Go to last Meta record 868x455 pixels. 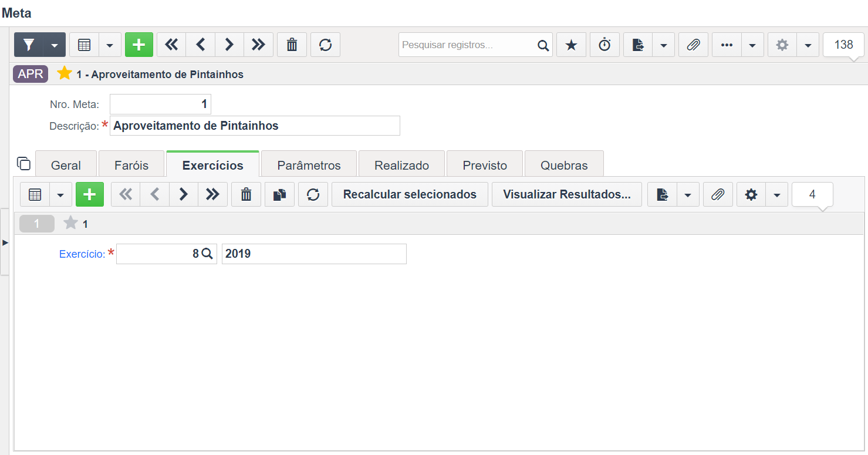tap(258, 45)
